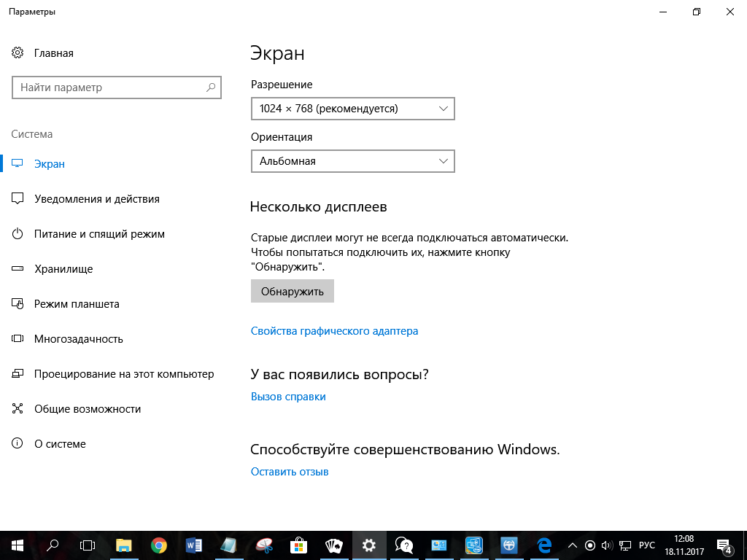Open the О системе page
Viewport: 747px width, 560px height.
tap(60, 444)
